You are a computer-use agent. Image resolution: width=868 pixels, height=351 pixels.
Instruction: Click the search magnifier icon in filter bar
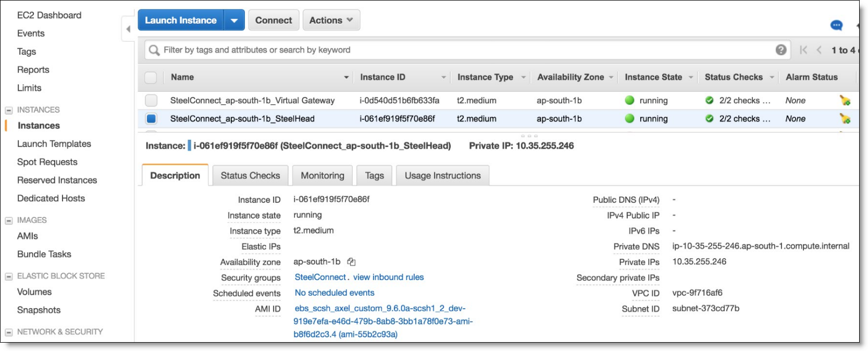pyautogui.click(x=154, y=50)
